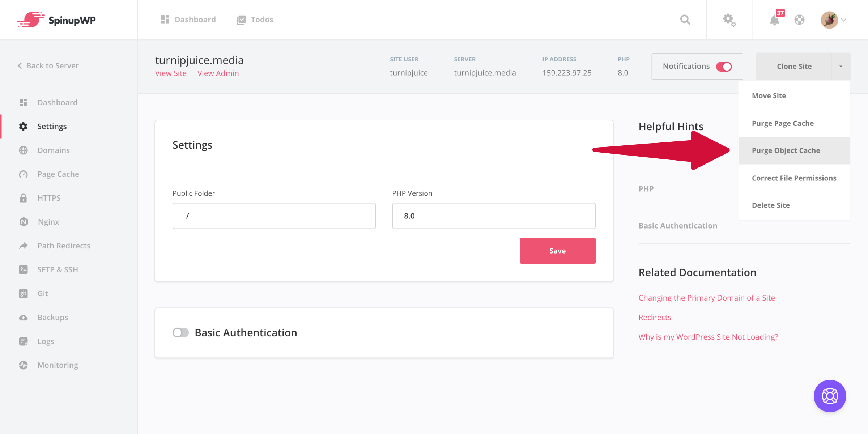Viewport: 868px width, 434px height.
Task: Click the Git icon in sidebar
Action: click(24, 293)
